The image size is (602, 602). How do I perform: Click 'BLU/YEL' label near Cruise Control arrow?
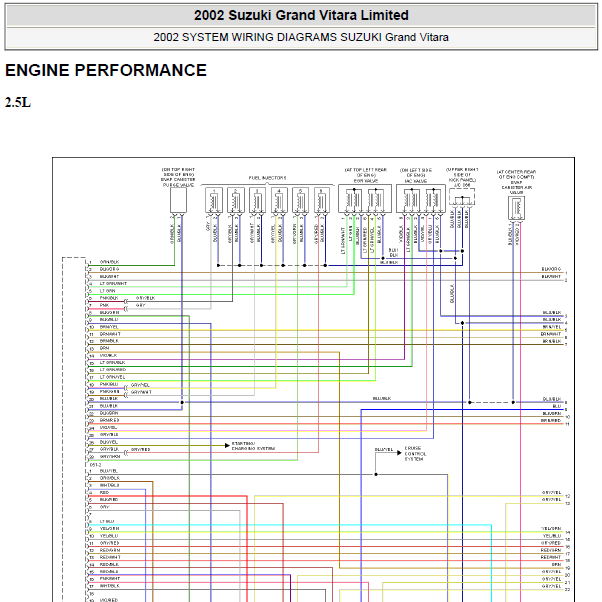tap(384, 449)
